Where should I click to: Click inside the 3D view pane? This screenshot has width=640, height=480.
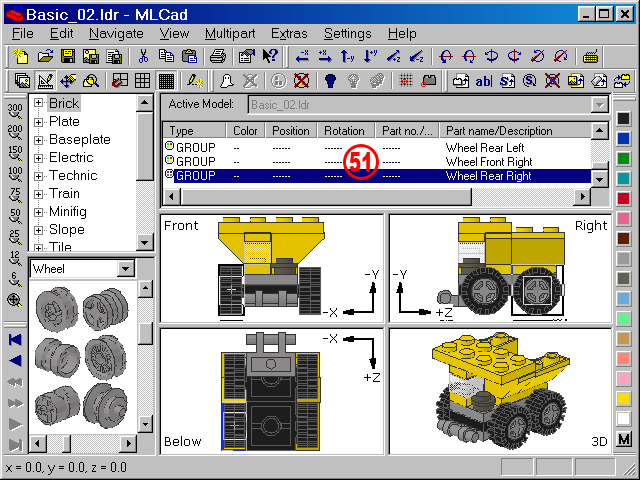[500, 391]
